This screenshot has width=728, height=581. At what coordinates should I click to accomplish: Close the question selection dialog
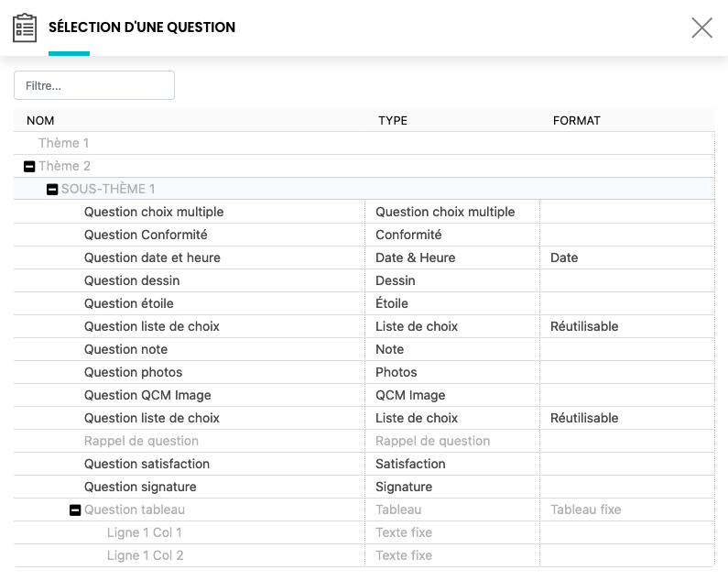701,27
